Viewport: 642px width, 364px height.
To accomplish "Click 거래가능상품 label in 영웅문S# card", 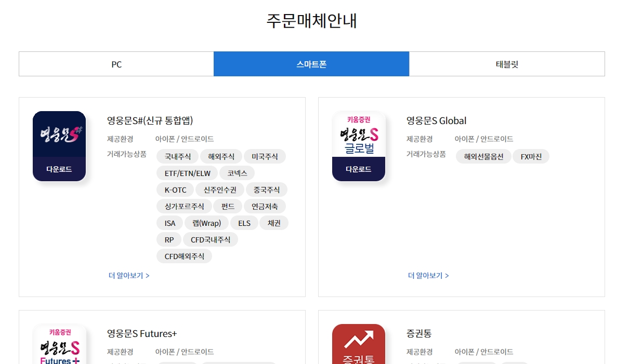I will [126, 154].
